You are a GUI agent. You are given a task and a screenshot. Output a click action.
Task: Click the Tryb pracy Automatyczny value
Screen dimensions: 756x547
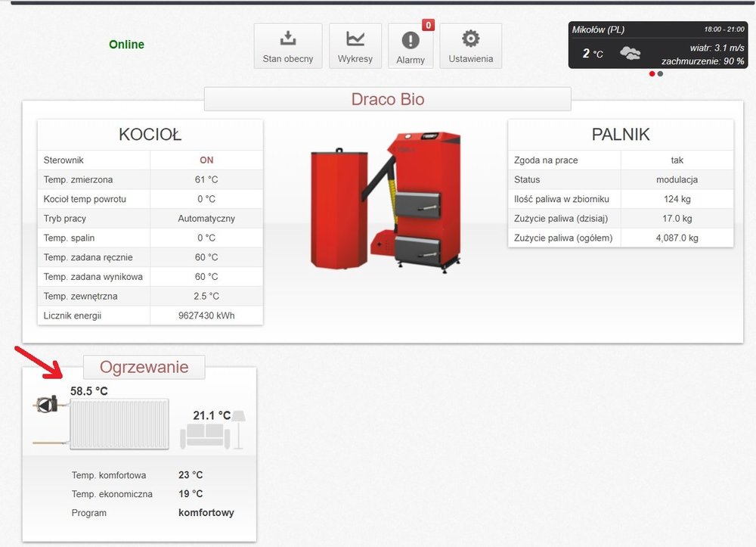pyautogui.click(x=206, y=219)
